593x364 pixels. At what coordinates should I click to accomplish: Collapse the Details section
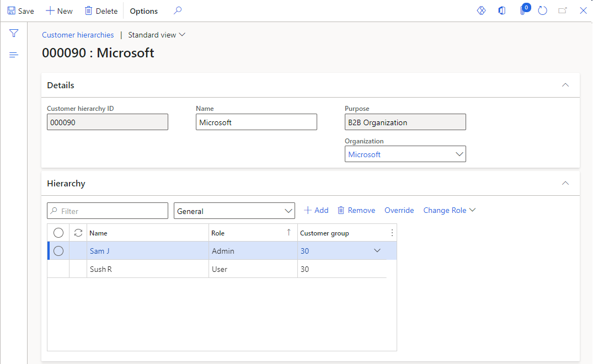point(565,85)
